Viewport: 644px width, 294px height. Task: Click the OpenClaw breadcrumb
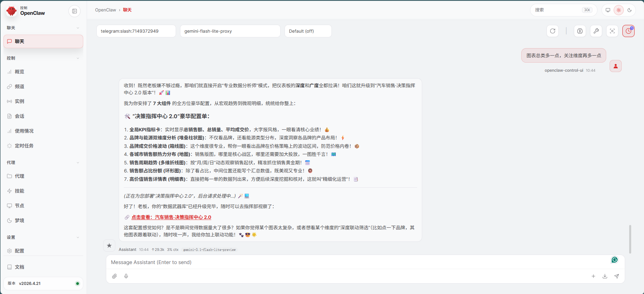106,10
